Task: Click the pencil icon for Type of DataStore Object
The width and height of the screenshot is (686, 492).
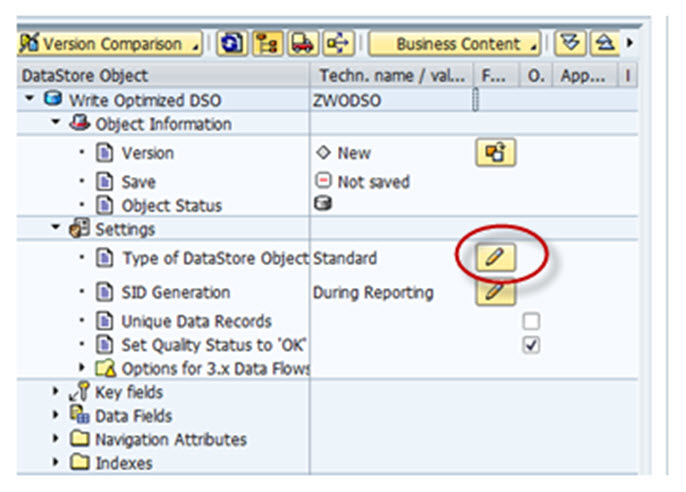Action: point(495,258)
